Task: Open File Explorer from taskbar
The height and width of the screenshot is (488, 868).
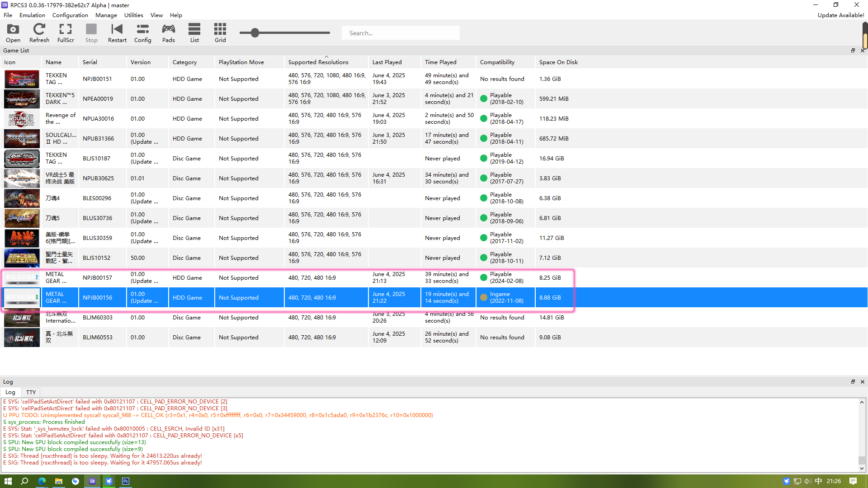Action: point(58,481)
